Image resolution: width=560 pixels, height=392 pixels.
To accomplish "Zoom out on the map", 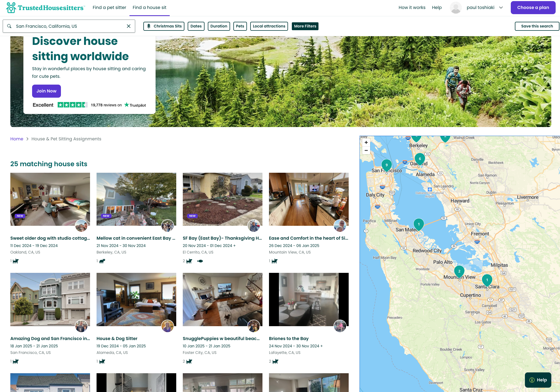I will 366,150.
